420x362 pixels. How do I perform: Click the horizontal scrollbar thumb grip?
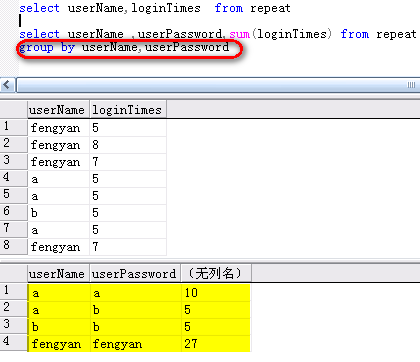pyautogui.click(x=411, y=85)
